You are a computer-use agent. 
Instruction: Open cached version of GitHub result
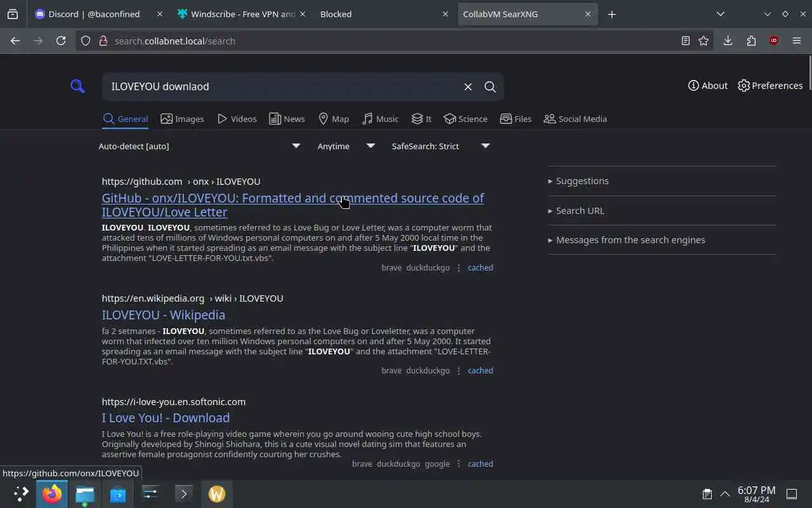(x=480, y=268)
